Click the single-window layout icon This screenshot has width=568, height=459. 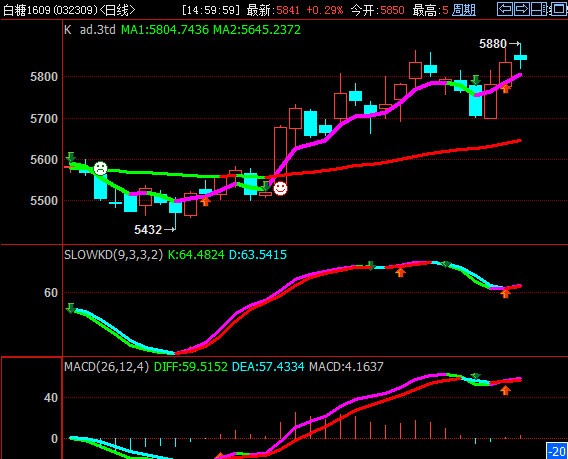pos(559,9)
